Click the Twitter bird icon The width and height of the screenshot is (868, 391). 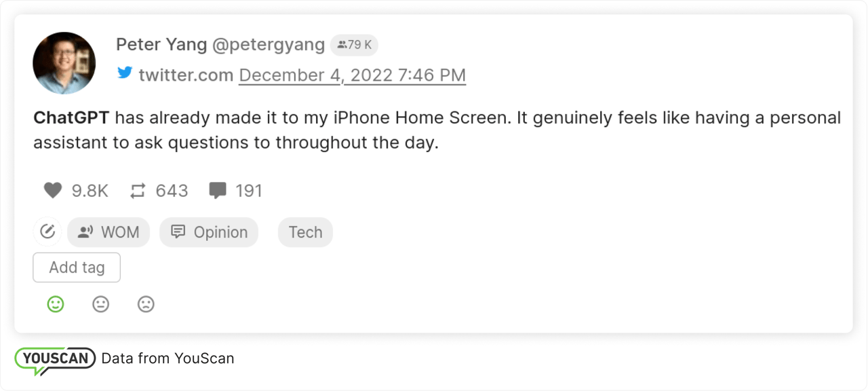[125, 73]
